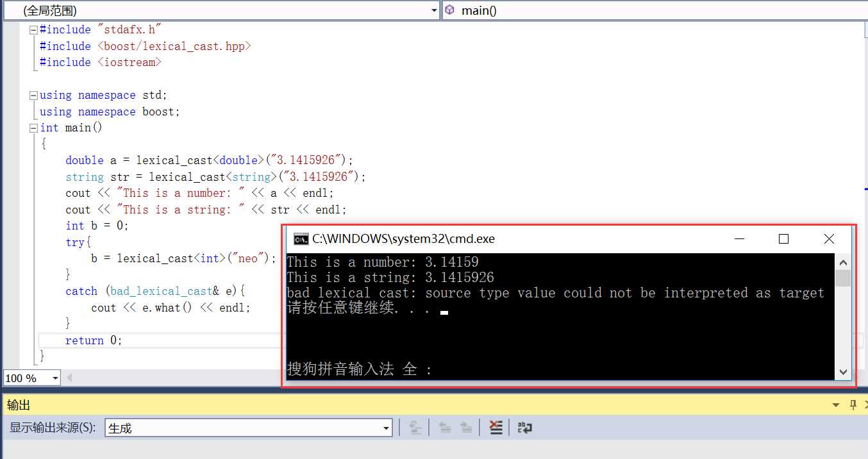868x459 pixels.
Task: Click the 请按任意键继续 prompt in cmd
Action: click(x=358, y=308)
